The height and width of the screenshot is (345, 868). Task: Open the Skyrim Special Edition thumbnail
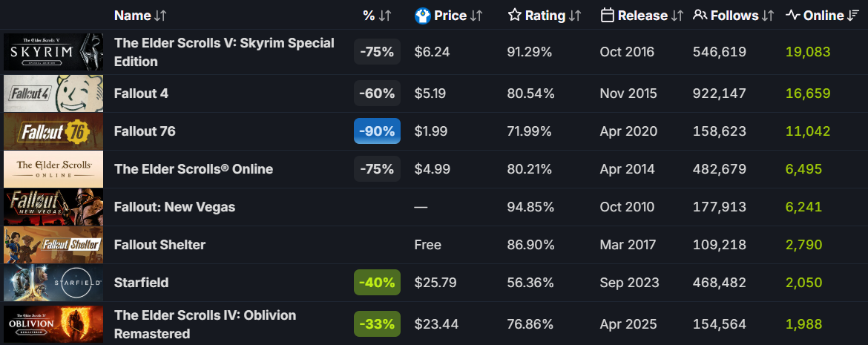pyautogui.click(x=53, y=52)
